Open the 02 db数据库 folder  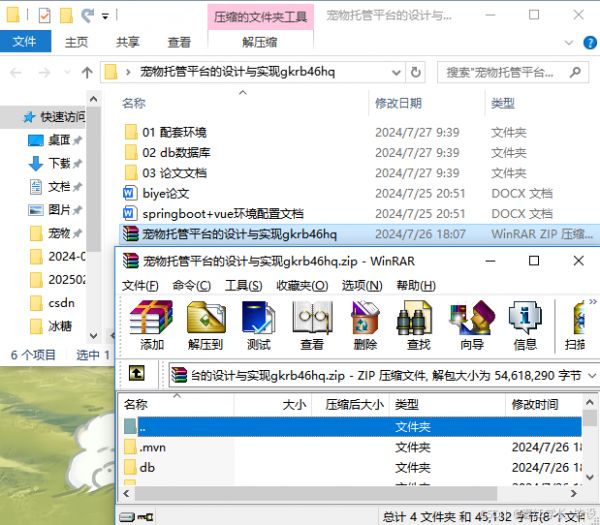click(x=176, y=153)
